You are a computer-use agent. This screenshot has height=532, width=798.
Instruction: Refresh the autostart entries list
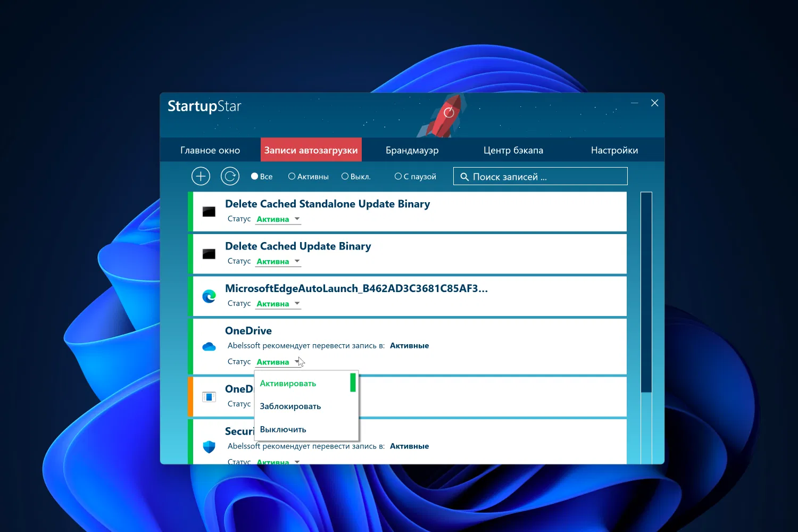pyautogui.click(x=230, y=176)
